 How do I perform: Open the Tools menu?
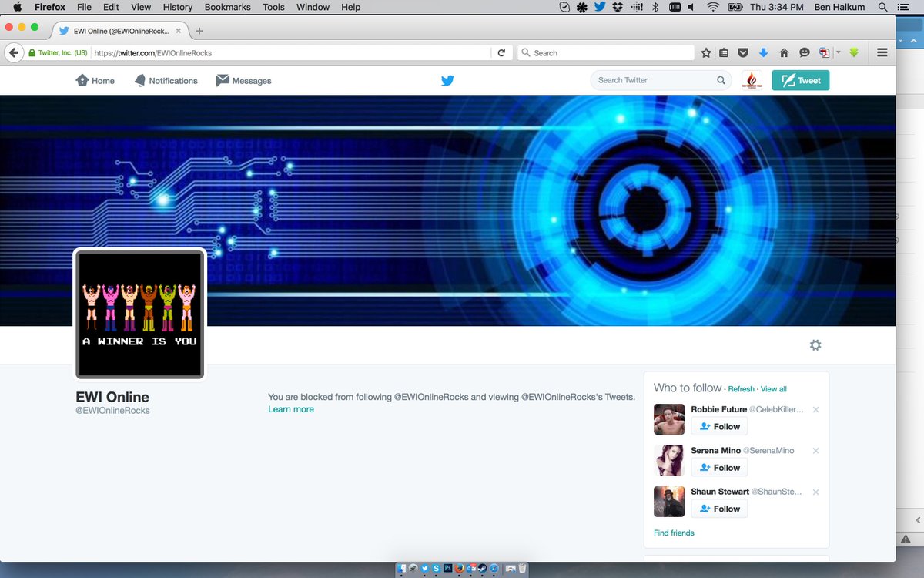274,7
